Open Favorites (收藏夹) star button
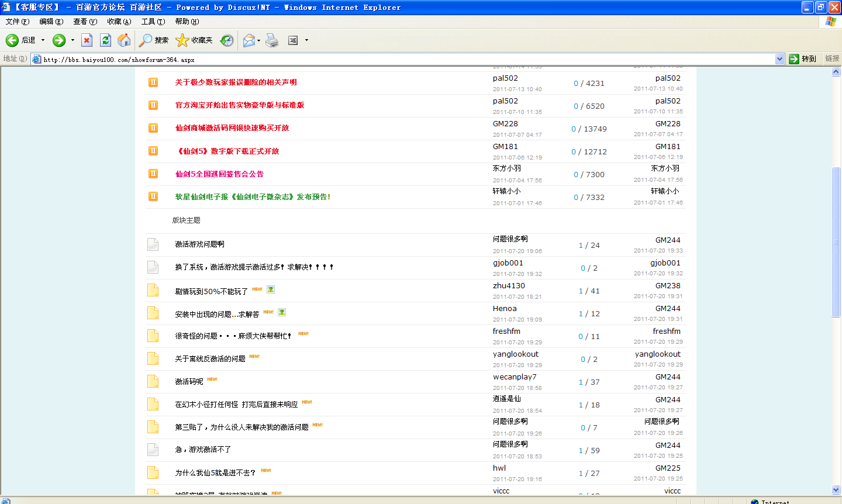 tap(194, 40)
